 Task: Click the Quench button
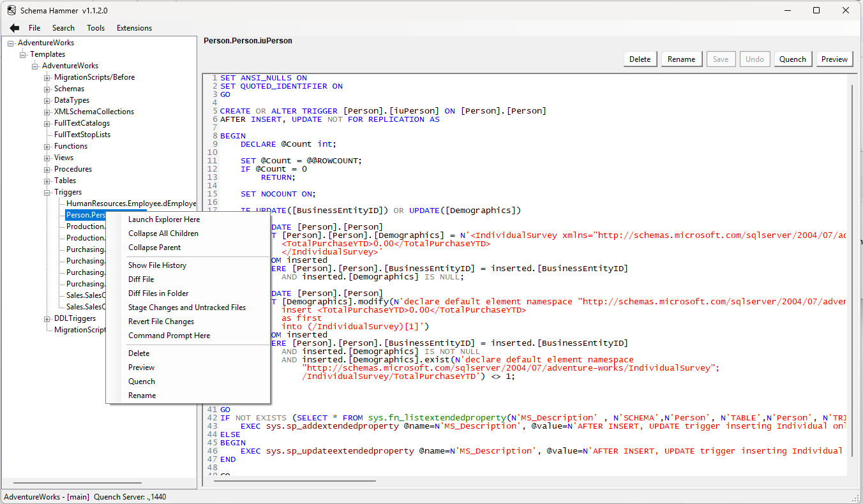click(x=793, y=59)
